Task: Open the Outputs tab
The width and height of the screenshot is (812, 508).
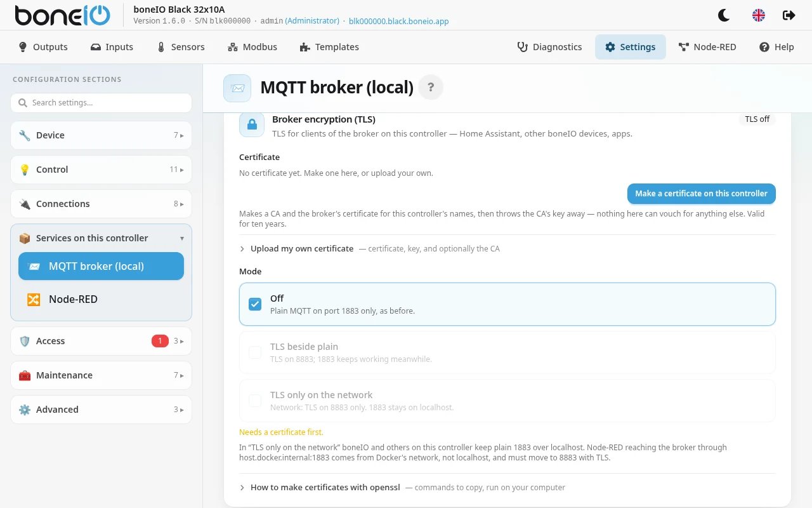Action: click(43, 47)
